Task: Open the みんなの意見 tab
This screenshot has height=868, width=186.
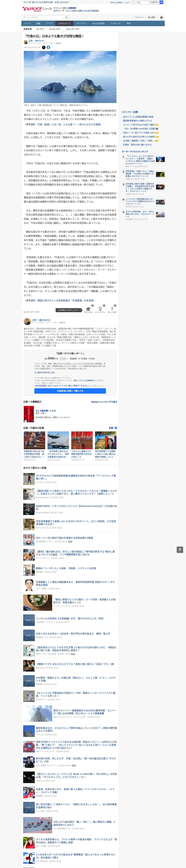Action: pyautogui.click(x=98, y=24)
